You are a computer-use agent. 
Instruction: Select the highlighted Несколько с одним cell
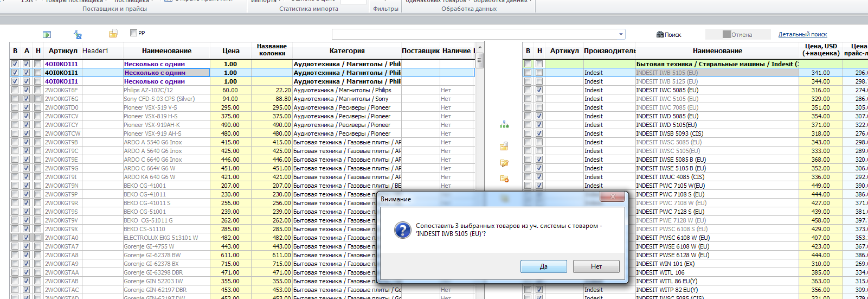[x=166, y=73]
